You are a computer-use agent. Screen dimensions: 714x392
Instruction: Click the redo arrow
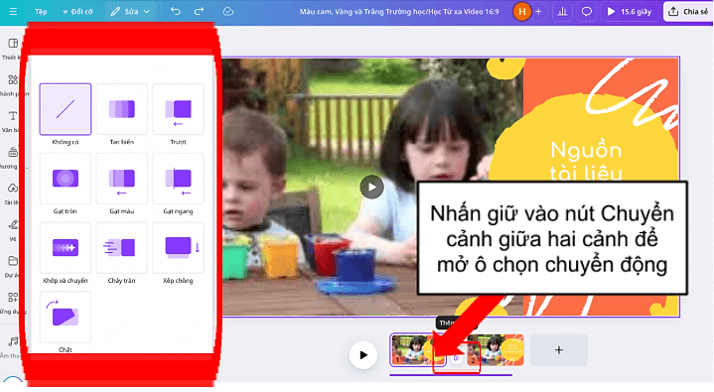pyautogui.click(x=199, y=11)
